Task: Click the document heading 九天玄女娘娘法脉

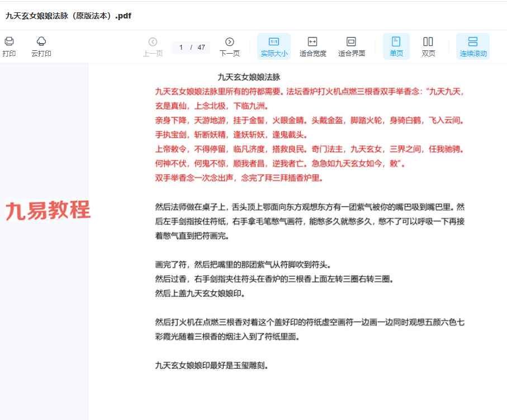Action: click(x=249, y=77)
